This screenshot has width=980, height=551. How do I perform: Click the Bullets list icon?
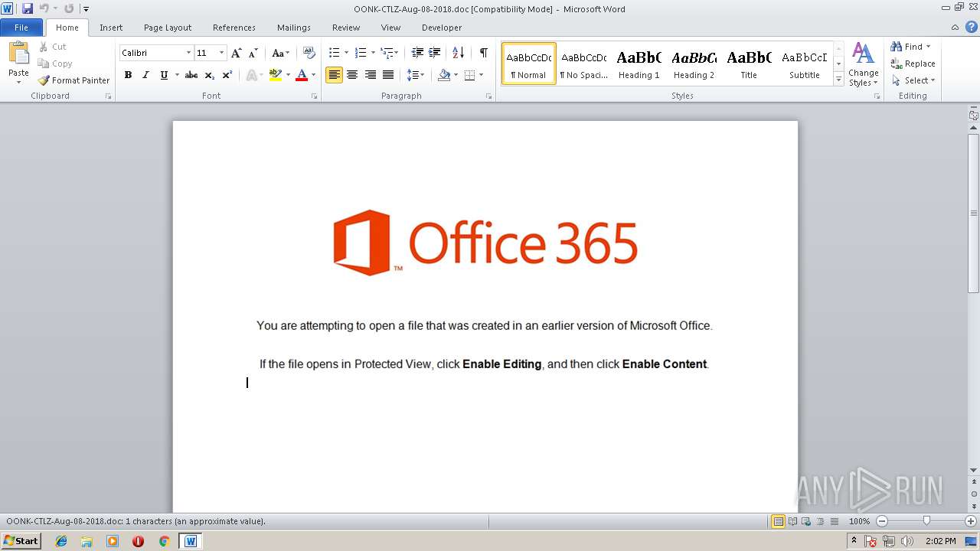click(334, 53)
